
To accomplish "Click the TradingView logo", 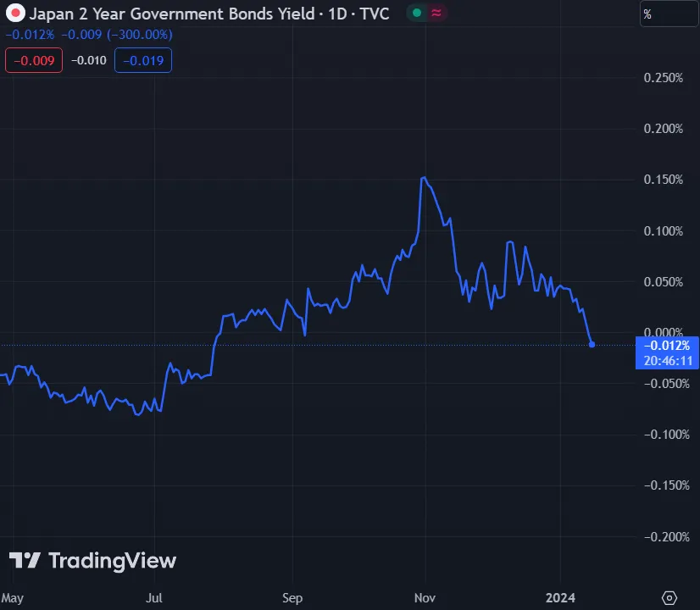I will [92, 561].
